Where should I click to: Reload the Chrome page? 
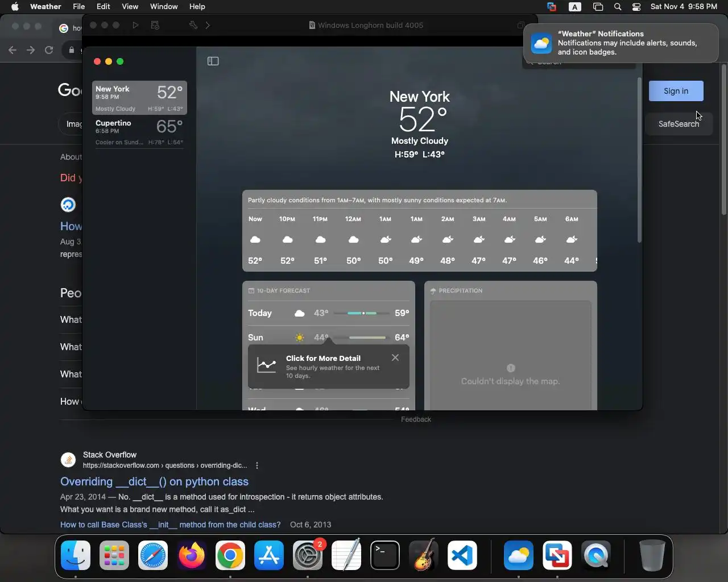(49, 50)
